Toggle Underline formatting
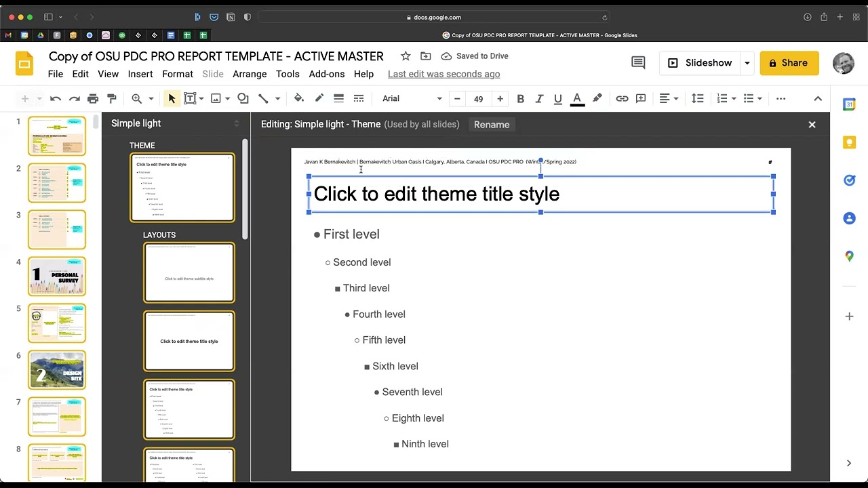Viewport: 868px width, 488px height. [x=557, y=99]
